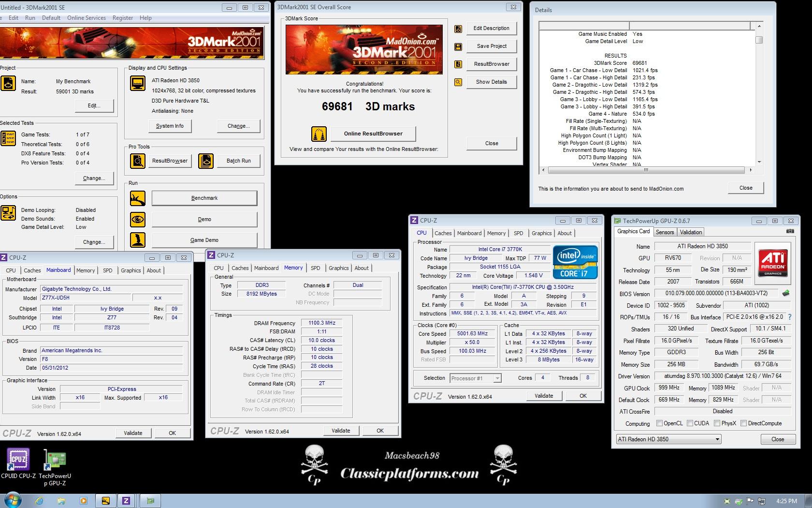812x508 pixels.
Task: Click the Pro Tools ResultBrowser magnifier icon
Action: tap(138, 161)
